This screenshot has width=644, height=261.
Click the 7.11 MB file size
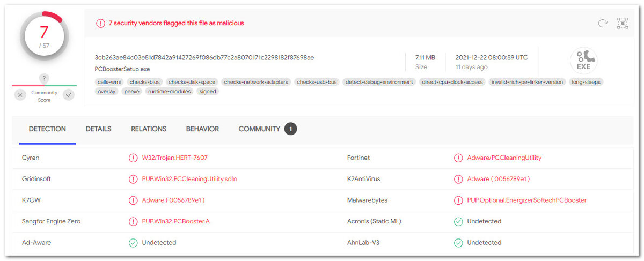pos(425,57)
